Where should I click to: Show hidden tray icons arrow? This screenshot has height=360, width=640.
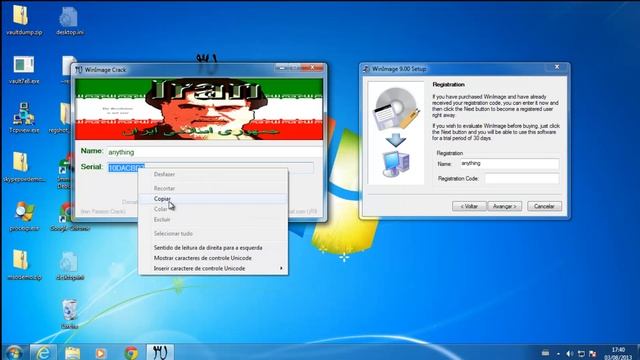point(558,354)
